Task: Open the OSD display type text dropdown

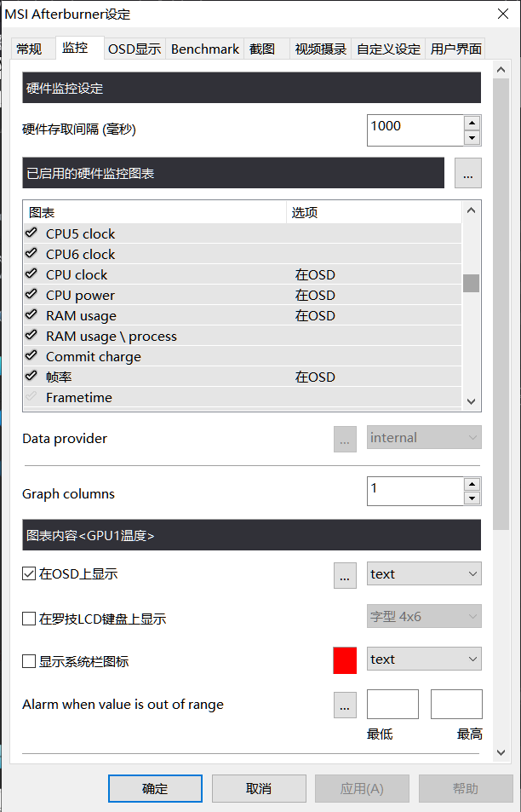Action: (424, 573)
